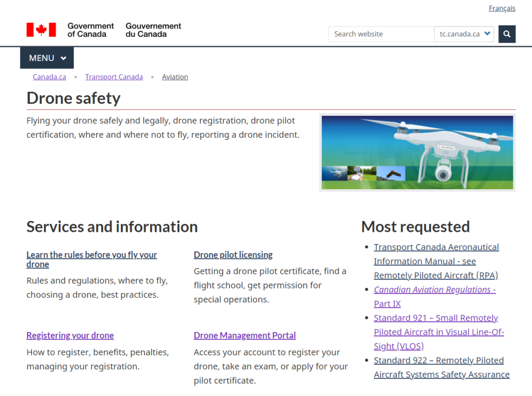Open the Government of Canada flag logo
Screen dimensions: 532x396
click(x=41, y=30)
